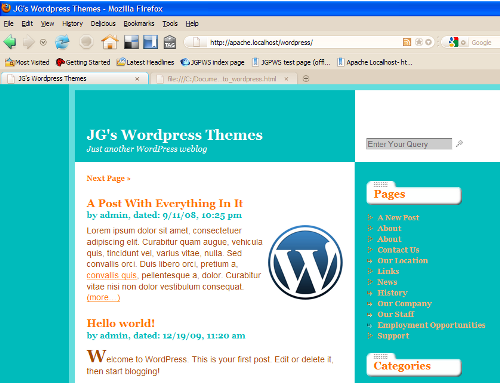Open the Delicious menu
The height and width of the screenshot is (383, 500).
(103, 24)
